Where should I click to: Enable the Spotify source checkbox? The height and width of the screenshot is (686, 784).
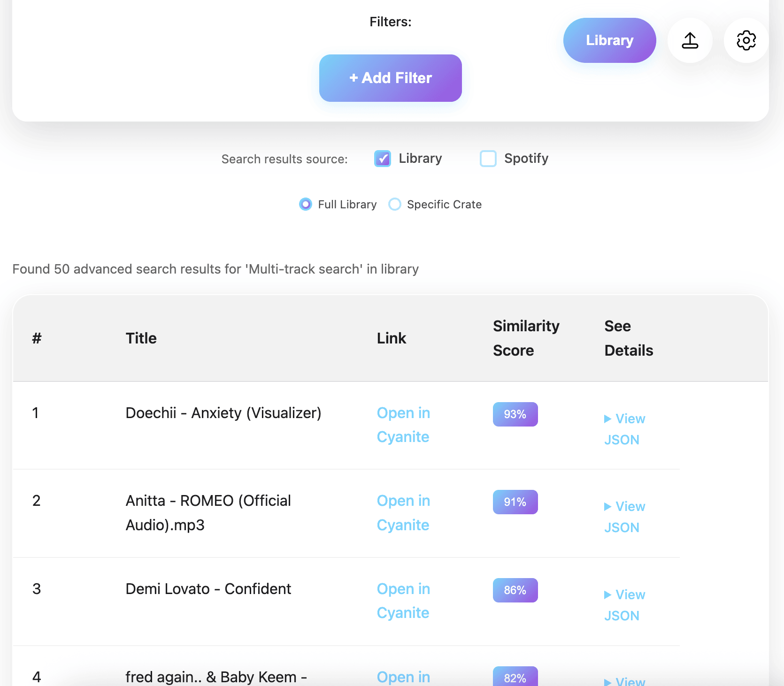point(488,159)
